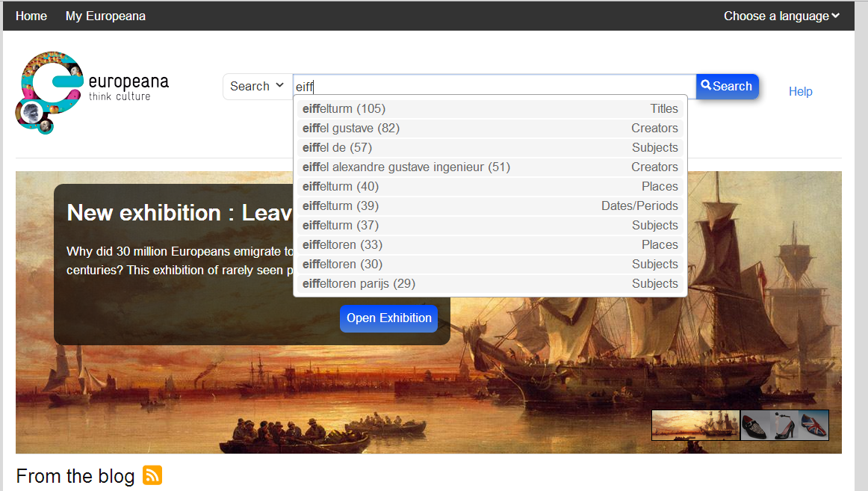Screen dimensions: 868x491
Task: Click Open Exhibition button
Action: pos(388,318)
